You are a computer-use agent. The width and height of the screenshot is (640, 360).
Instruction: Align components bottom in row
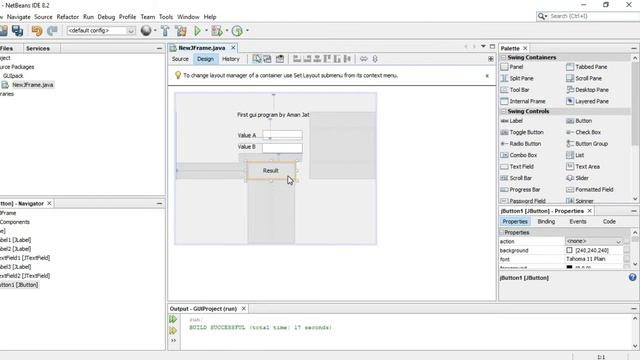(337, 59)
